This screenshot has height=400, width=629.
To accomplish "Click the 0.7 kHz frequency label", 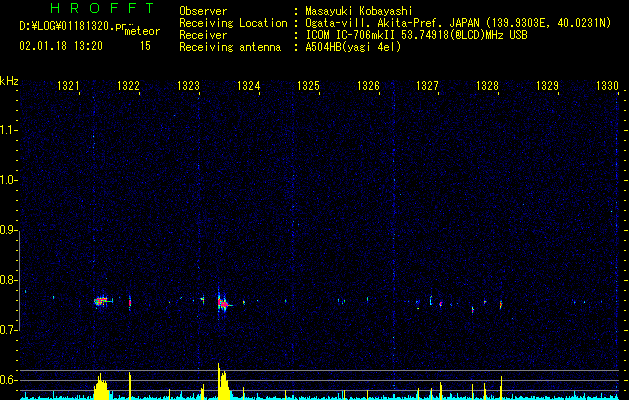I will click(9, 330).
